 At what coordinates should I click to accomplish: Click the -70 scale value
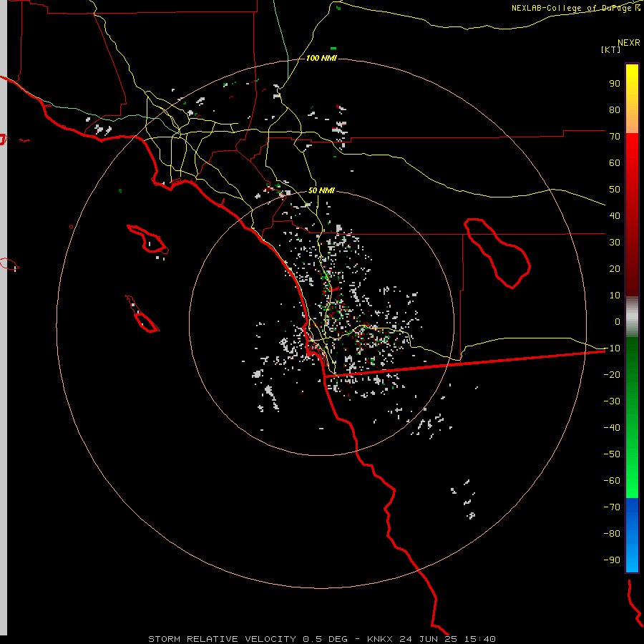tap(612, 507)
